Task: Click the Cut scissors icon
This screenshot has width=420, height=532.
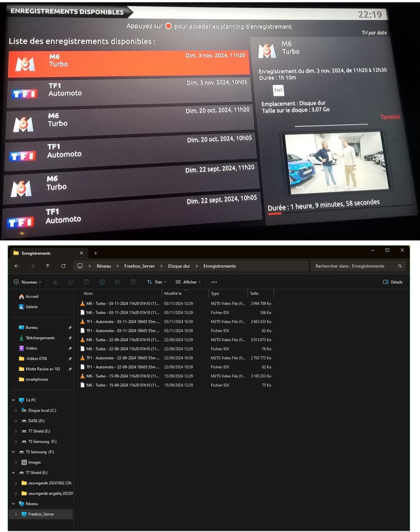Action: (x=55, y=282)
